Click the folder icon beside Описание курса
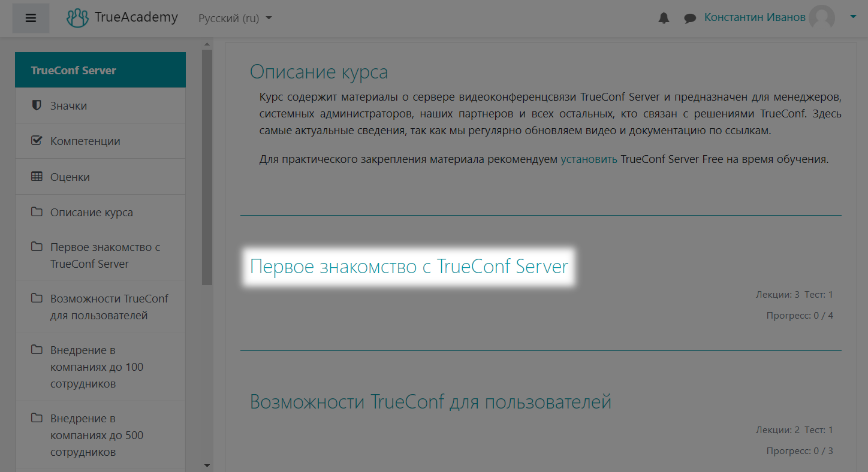Viewport: 868px width, 472px height. (x=37, y=211)
